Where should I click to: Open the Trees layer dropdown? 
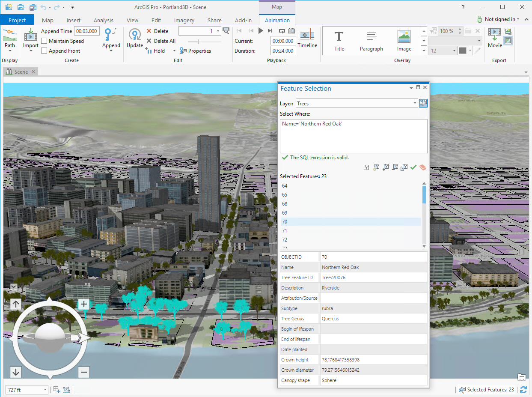[415, 104]
